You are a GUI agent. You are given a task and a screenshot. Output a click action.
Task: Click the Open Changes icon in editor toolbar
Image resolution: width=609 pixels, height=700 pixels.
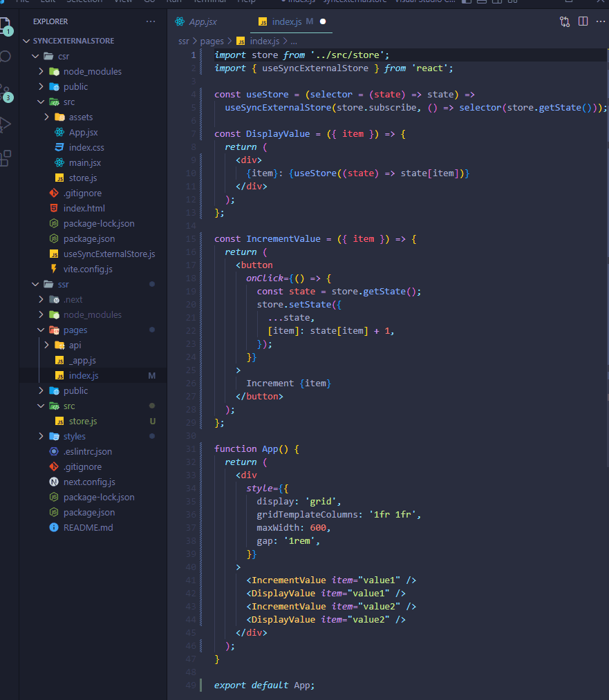[565, 21]
